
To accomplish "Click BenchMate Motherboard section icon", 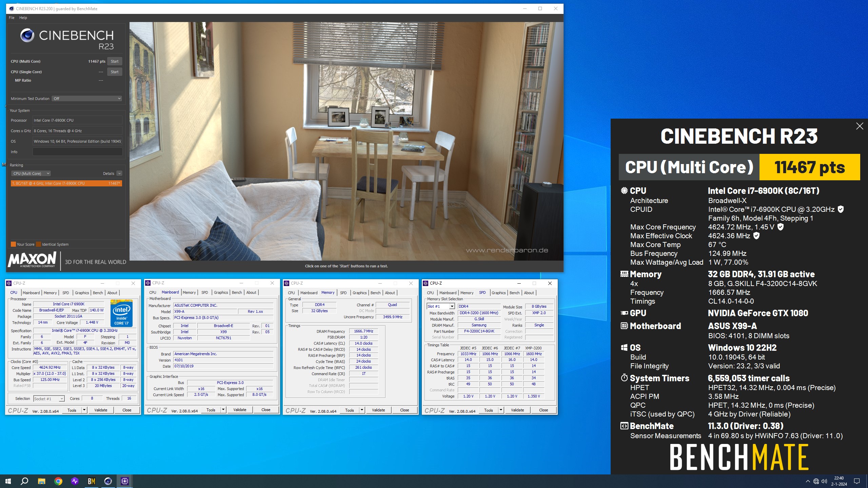I will click(624, 326).
